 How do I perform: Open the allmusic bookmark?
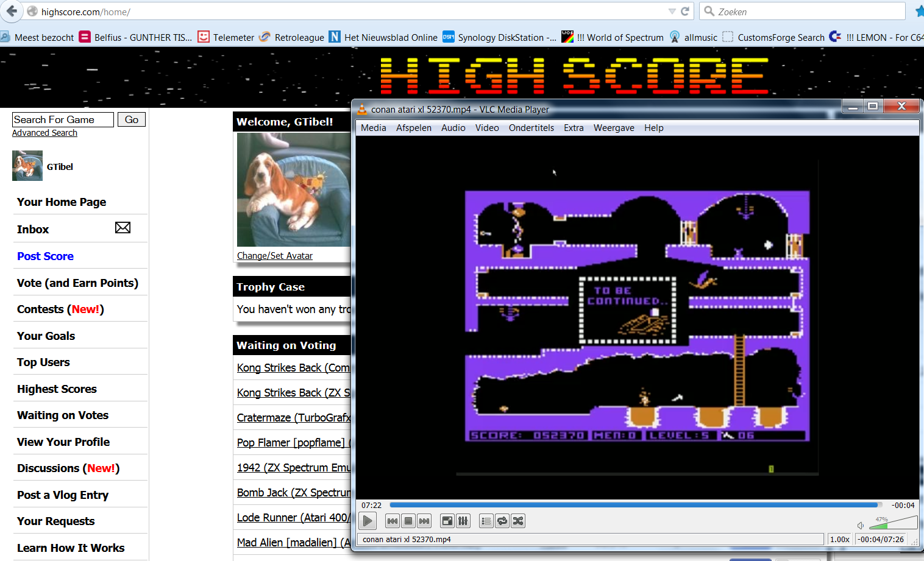coord(694,37)
